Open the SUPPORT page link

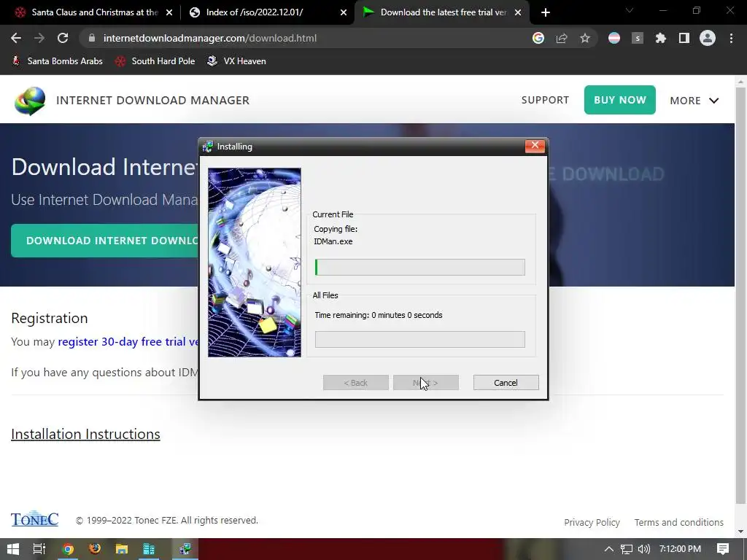(x=545, y=100)
